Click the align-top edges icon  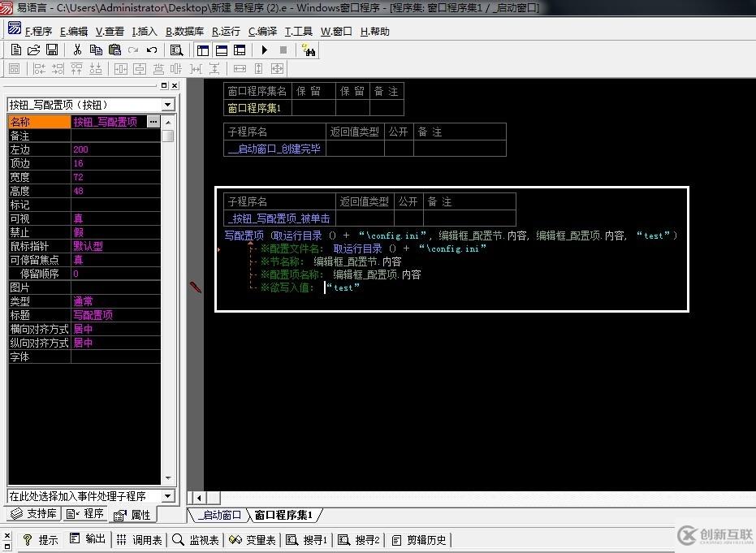coord(76,69)
